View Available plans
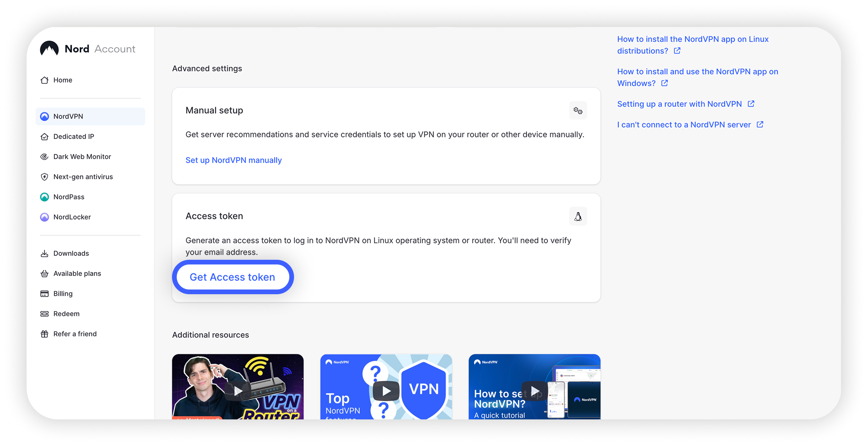The height and width of the screenshot is (446, 868). (x=90, y=273)
